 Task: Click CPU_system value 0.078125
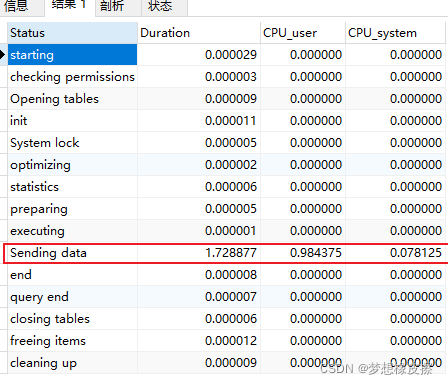tap(416, 253)
